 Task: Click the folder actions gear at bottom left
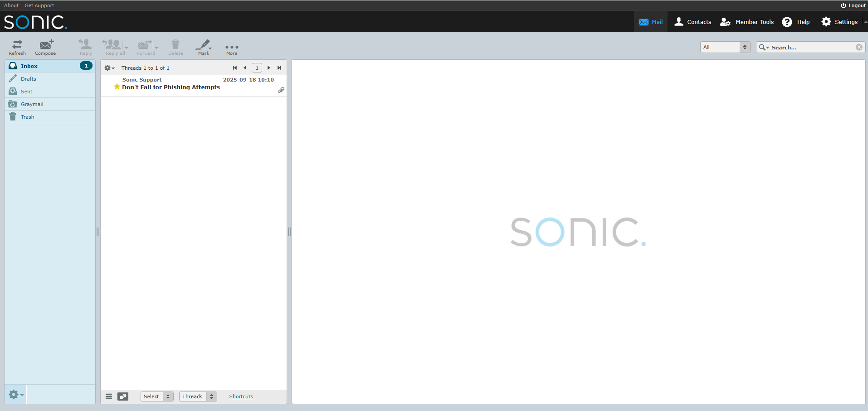pyautogui.click(x=15, y=394)
